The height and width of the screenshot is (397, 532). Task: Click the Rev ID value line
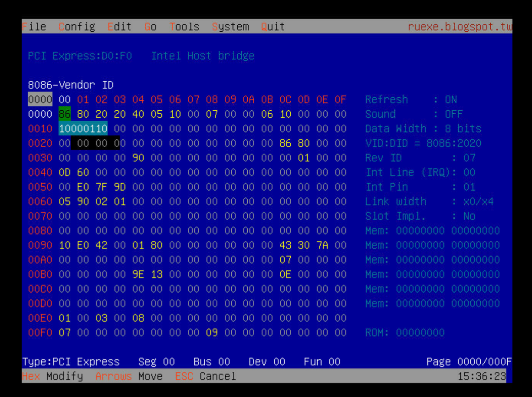click(x=420, y=158)
